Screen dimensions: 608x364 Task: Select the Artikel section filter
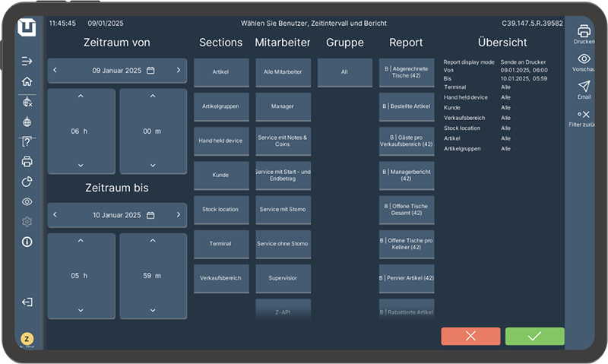coord(221,72)
